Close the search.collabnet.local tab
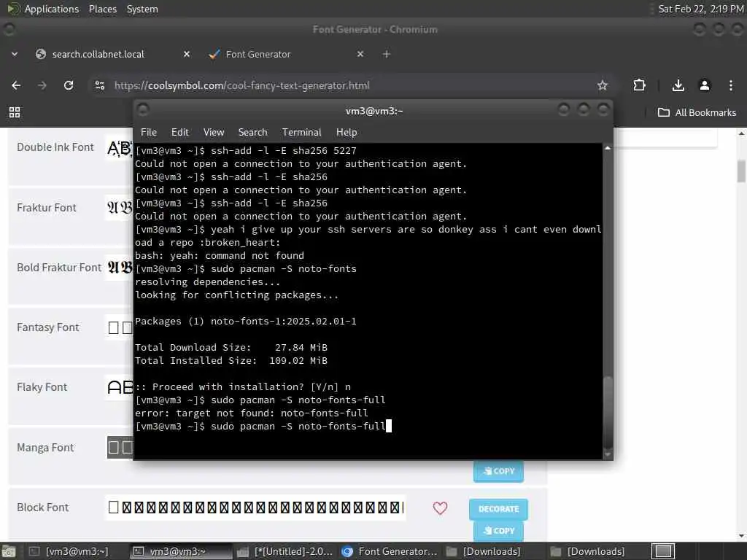This screenshot has height=560, width=747. [187, 54]
